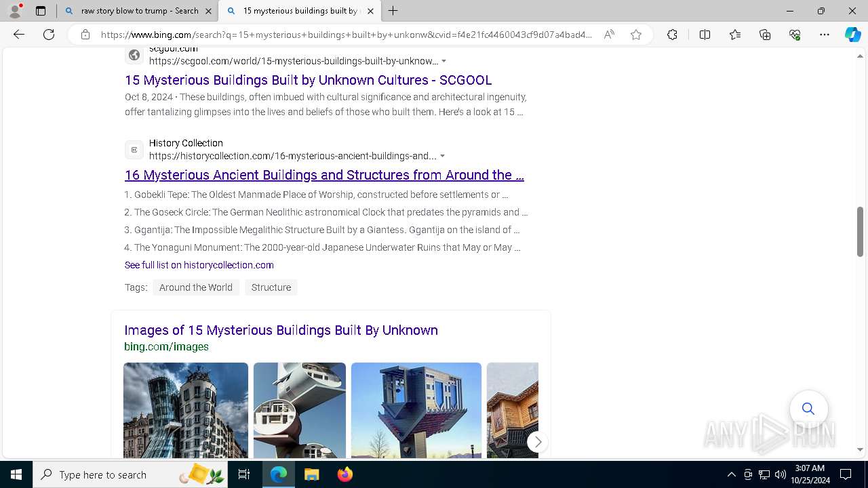Click the scrollbar up arrow
The height and width of the screenshot is (488, 868).
point(860,56)
